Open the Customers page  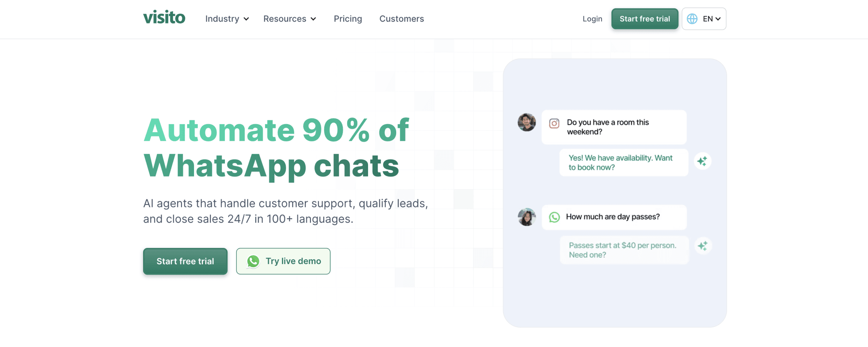(401, 19)
